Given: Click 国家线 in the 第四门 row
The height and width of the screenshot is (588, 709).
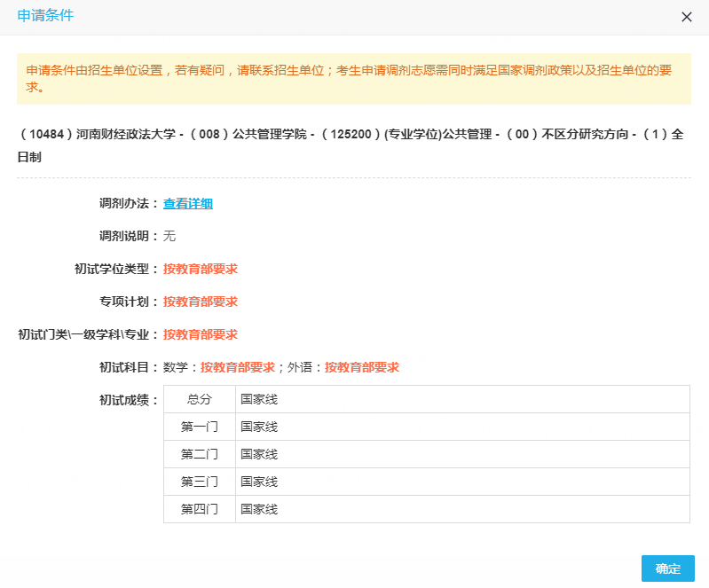Looking at the screenshot, I should tap(259, 509).
